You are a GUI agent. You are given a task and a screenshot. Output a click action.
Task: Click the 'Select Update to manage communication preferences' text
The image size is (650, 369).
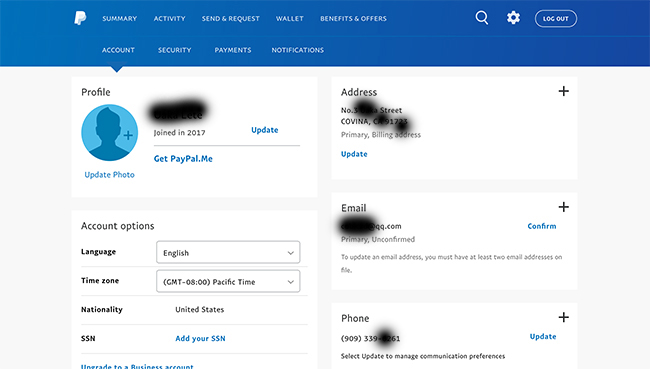423,356
